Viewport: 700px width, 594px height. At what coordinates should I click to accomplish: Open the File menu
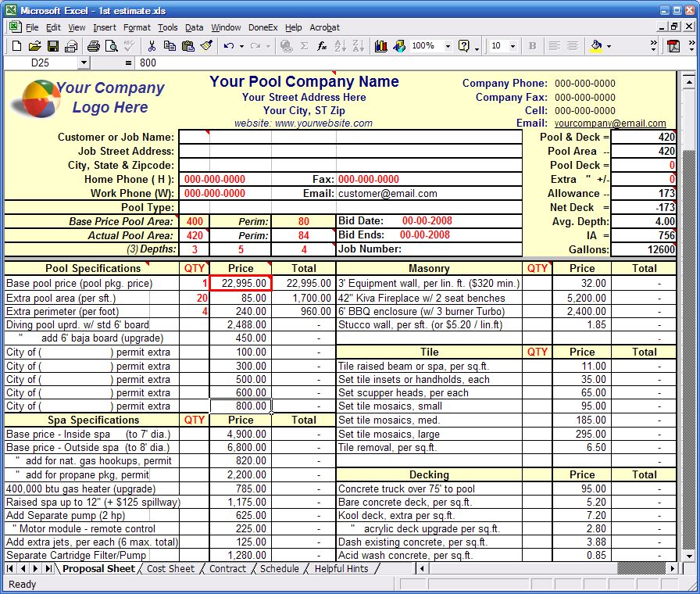tap(32, 27)
